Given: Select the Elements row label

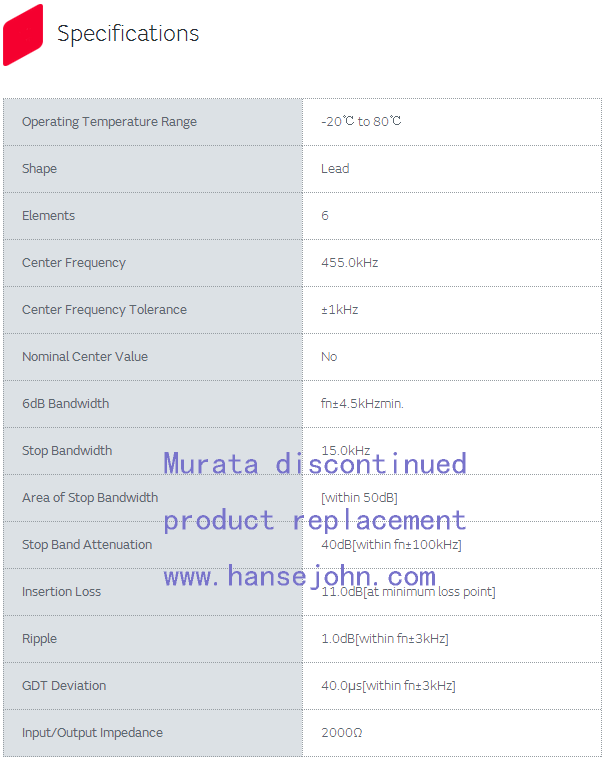Looking at the screenshot, I should pyautogui.click(x=48, y=216).
